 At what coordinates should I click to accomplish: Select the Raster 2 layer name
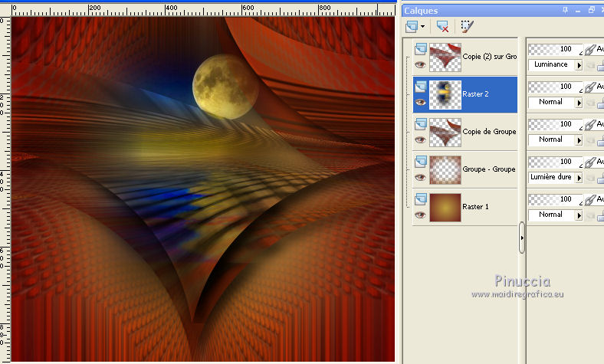tap(475, 94)
